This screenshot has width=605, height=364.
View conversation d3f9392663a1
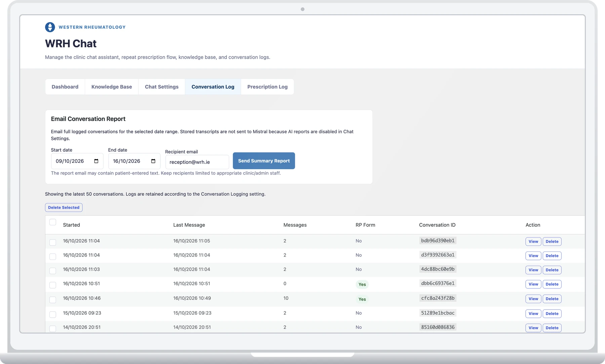533,256
